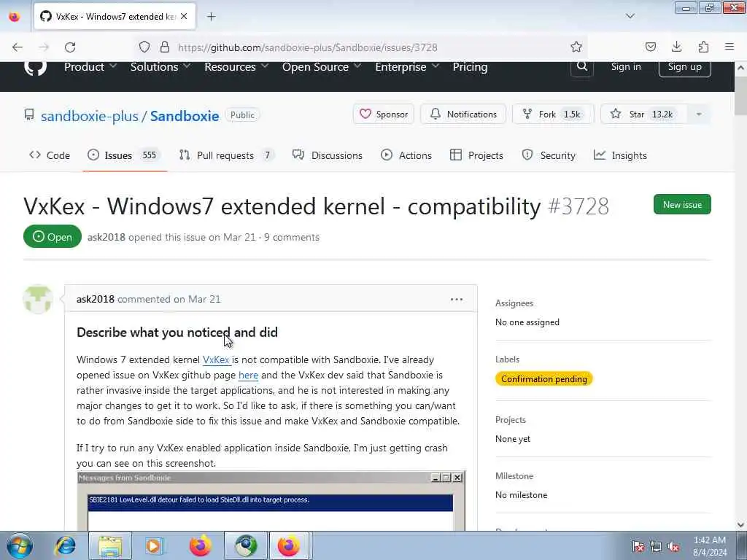The width and height of the screenshot is (747, 560).
Task: Fork the repository with Fork button
Action: 553,114
